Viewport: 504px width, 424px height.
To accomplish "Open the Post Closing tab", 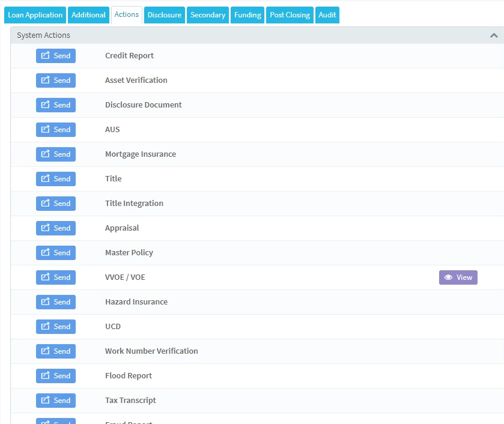I will tap(289, 14).
